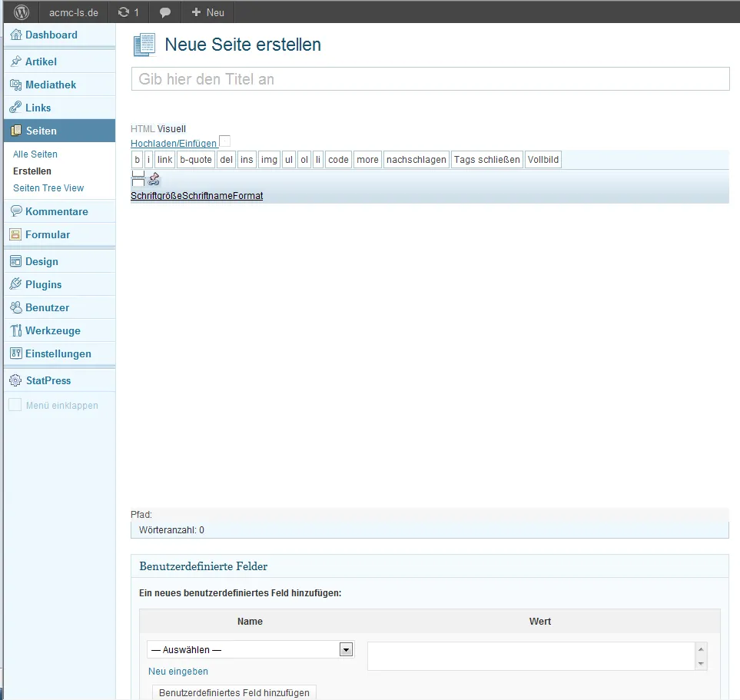Click Benutzerdefiniertes Feld hinzufügen button
The width and height of the screenshot is (740, 700).
click(x=234, y=692)
